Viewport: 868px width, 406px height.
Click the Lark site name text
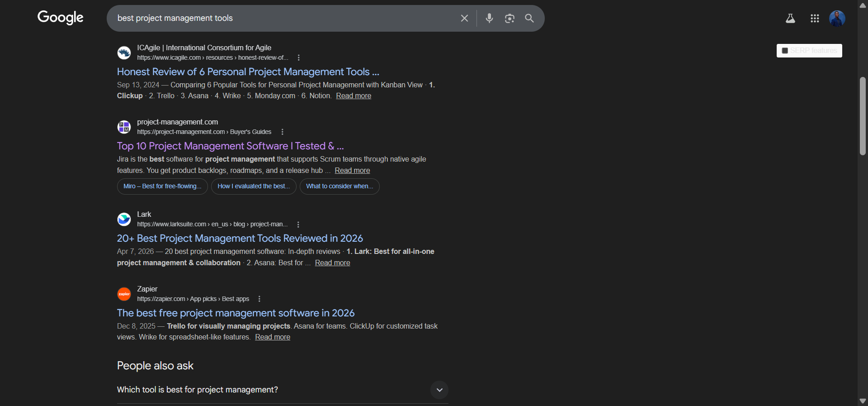click(x=144, y=215)
